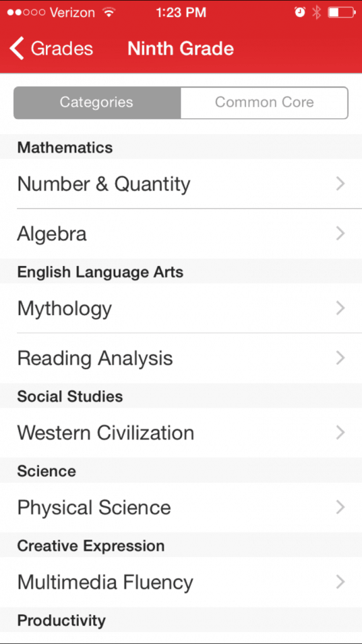Tap the Physical Science chevron arrow
This screenshot has width=362, height=644.
point(340,508)
